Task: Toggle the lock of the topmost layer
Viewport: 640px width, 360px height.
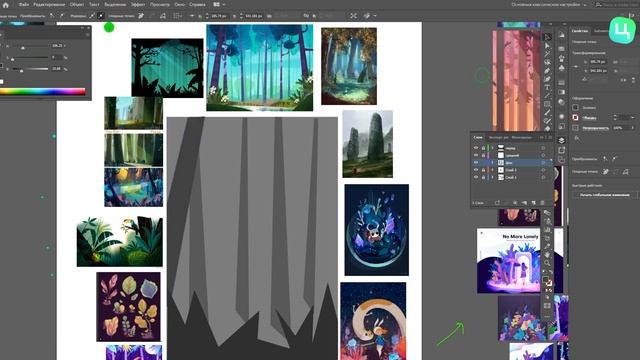Action: (x=483, y=148)
